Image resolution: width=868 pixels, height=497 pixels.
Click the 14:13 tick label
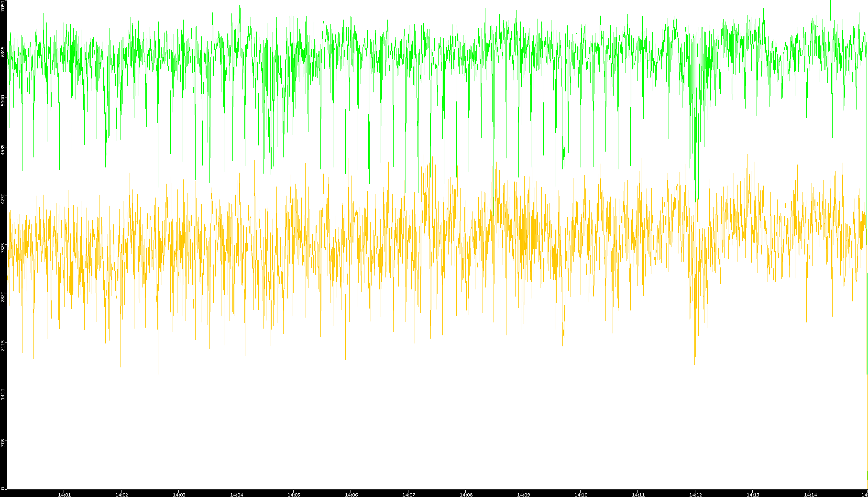753,495
